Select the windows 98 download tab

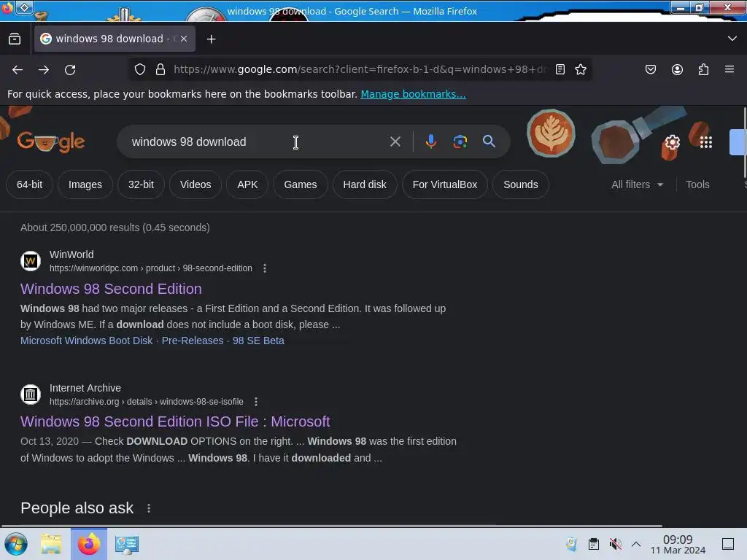(x=115, y=39)
